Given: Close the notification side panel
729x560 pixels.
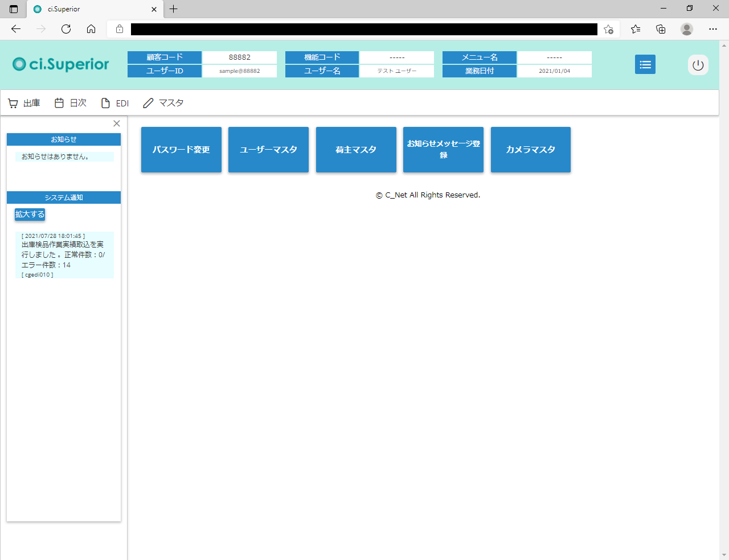Looking at the screenshot, I should (x=117, y=123).
